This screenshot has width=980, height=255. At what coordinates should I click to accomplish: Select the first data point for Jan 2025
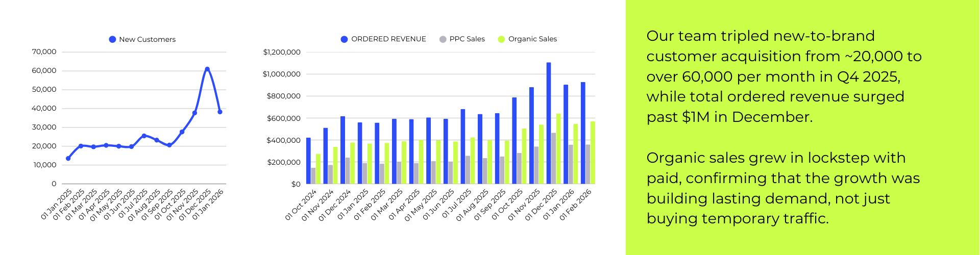click(x=68, y=159)
